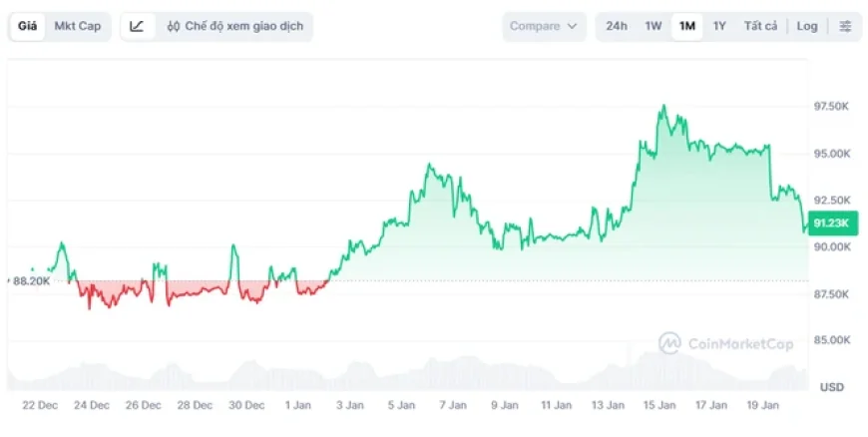Click the chart peak near 15 Jan
This screenshot has height=437, width=868.
662,106
